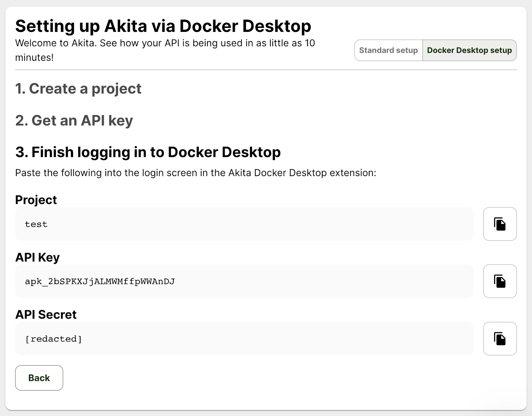Click the API Key field with apk_ value

[x=244, y=281]
